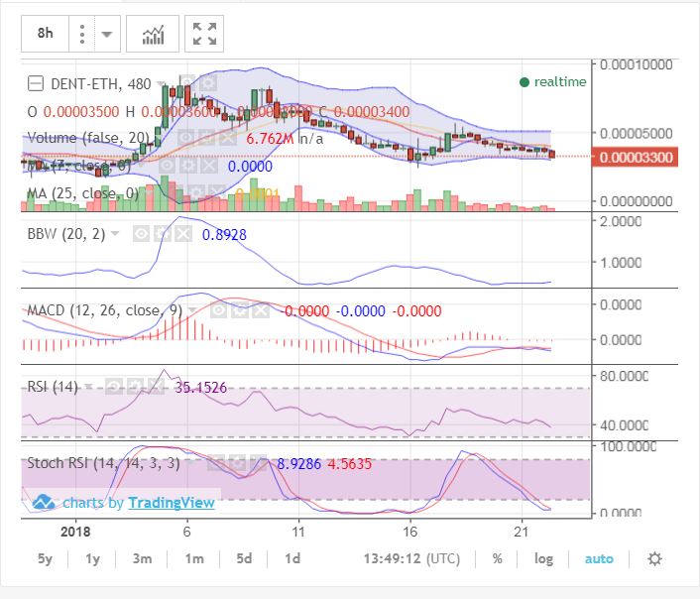Switch to the 1m time range
700x599 pixels.
tap(195, 558)
